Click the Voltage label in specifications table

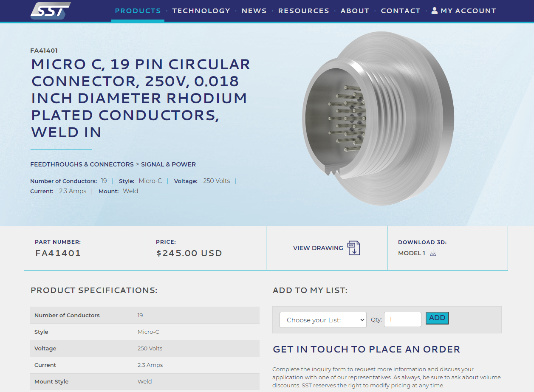pos(45,348)
